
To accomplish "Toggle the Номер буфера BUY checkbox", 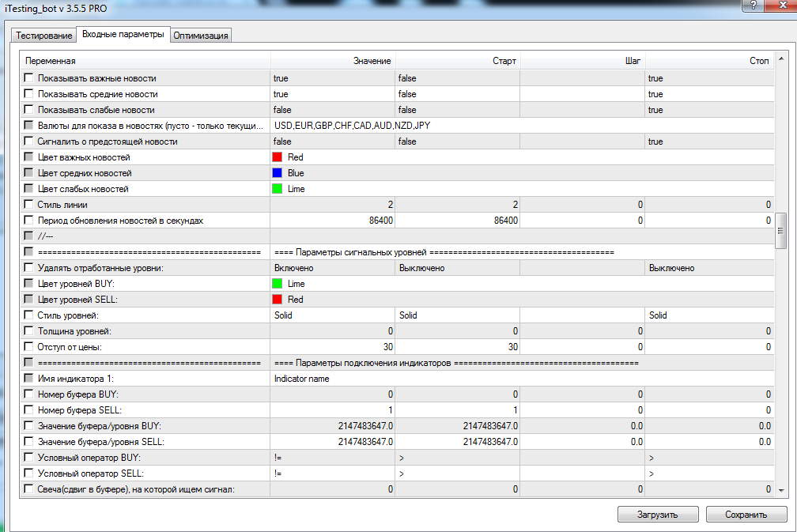I will tap(29, 394).
